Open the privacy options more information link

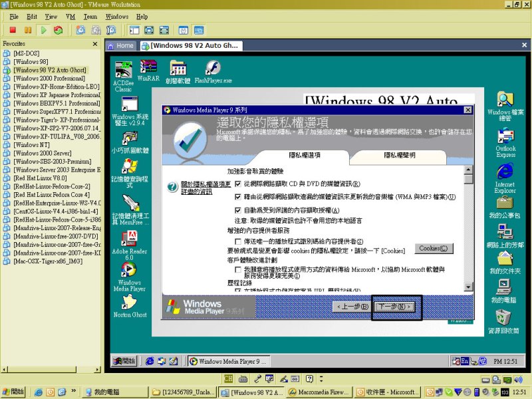pos(205,188)
